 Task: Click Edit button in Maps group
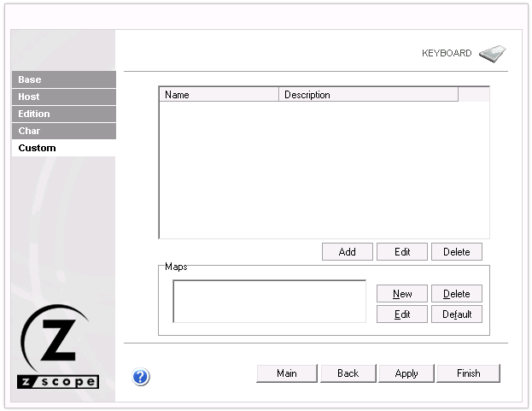[x=402, y=314]
